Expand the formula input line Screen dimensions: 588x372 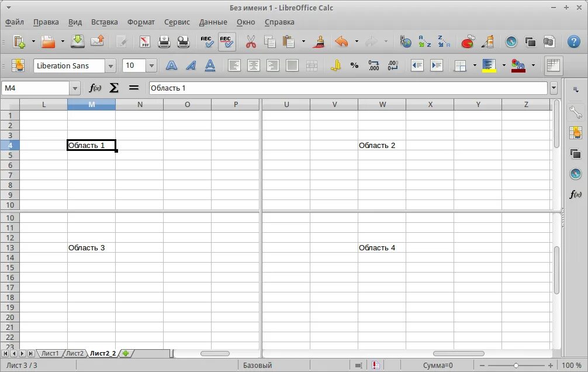tap(554, 88)
